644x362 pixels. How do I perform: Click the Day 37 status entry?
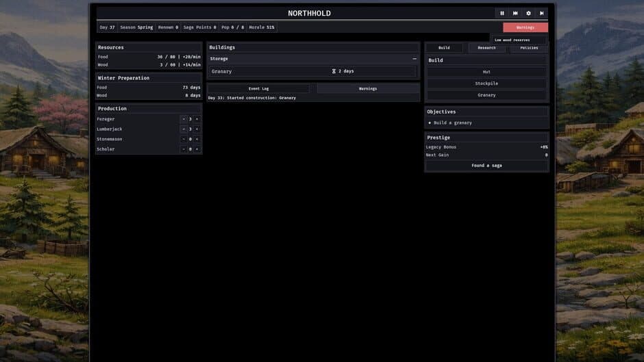click(x=107, y=27)
